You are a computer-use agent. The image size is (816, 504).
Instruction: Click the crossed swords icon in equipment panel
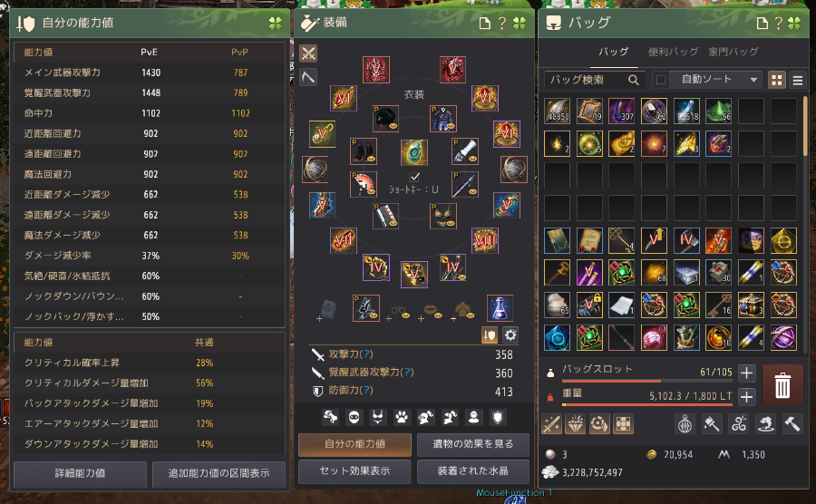[308, 53]
